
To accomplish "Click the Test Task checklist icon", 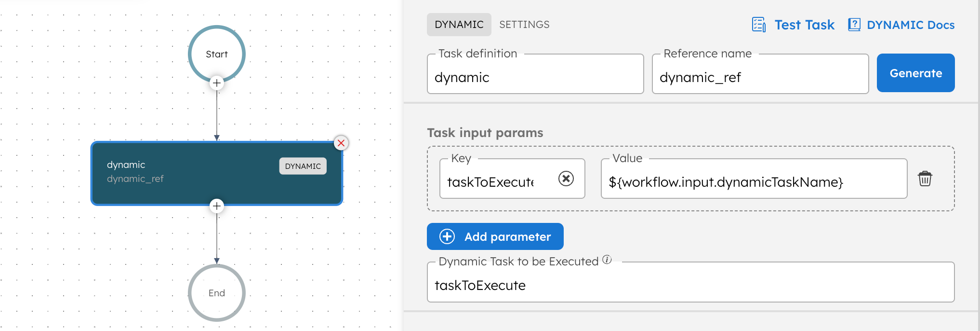I will [759, 25].
